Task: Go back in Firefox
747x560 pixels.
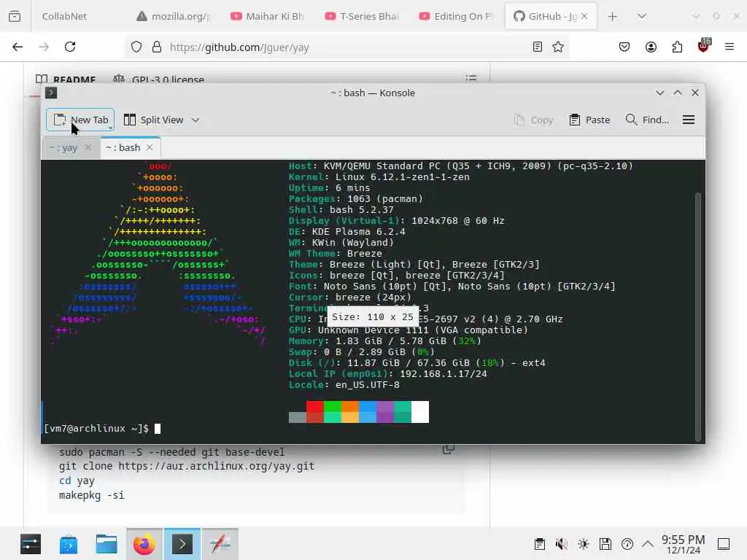Action: 18,47
